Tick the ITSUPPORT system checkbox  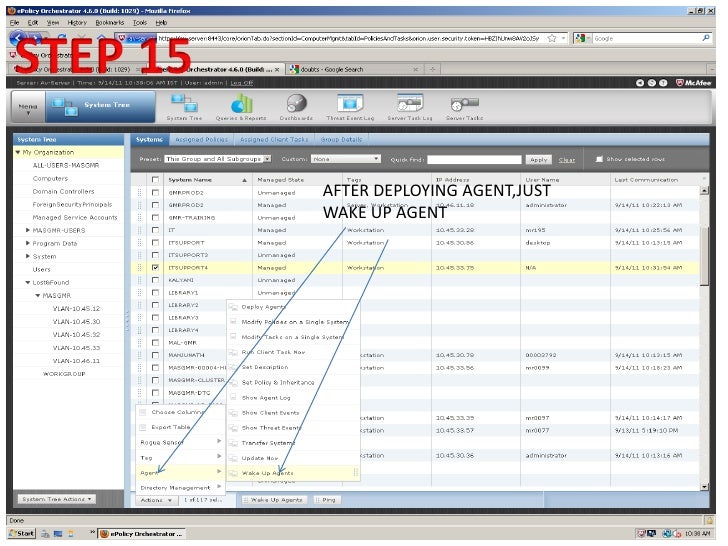[x=156, y=243]
